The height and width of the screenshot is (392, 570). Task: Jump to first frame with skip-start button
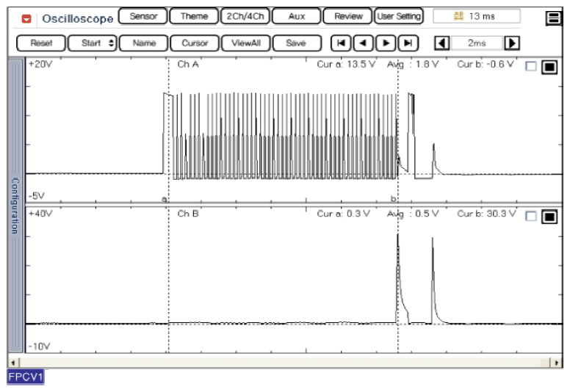340,43
